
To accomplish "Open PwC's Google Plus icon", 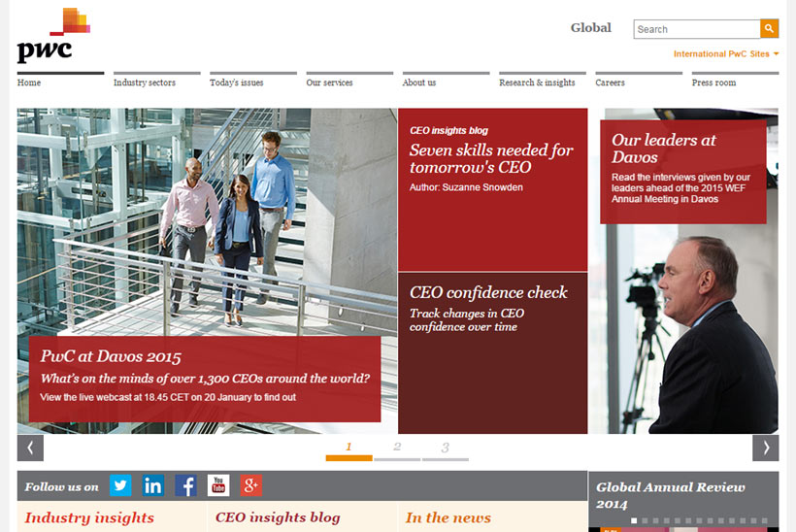I will pos(251,485).
